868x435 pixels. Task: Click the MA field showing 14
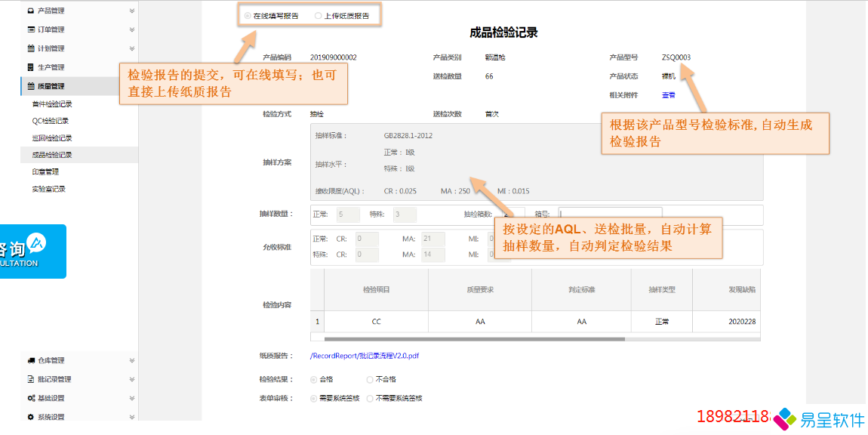click(433, 255)
